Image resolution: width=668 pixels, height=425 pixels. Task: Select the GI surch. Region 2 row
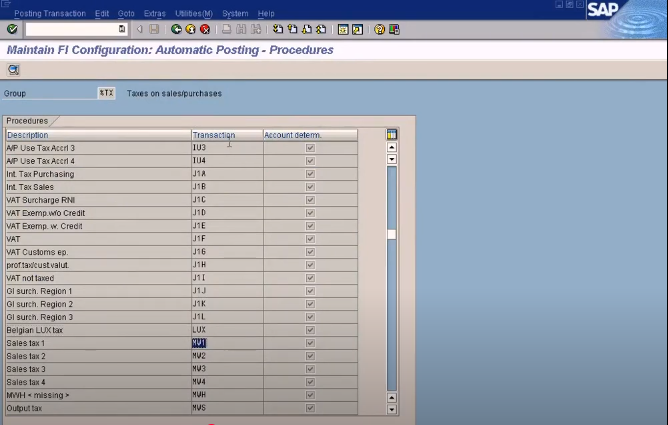tap(181, 304)
